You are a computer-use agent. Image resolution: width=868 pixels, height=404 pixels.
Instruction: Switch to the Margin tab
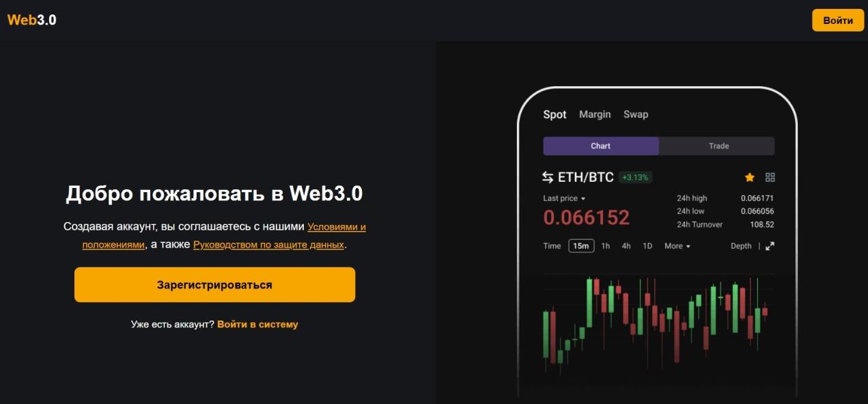595,114
